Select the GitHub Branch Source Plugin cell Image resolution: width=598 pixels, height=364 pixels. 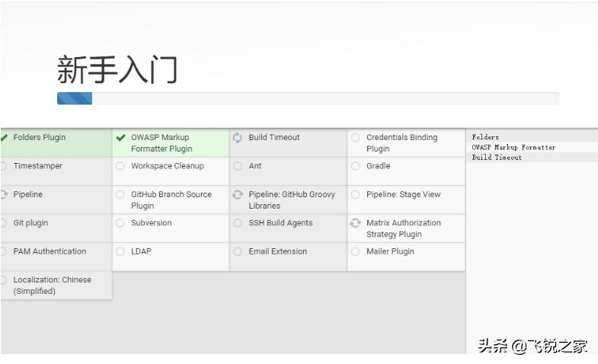click(171, 200)
